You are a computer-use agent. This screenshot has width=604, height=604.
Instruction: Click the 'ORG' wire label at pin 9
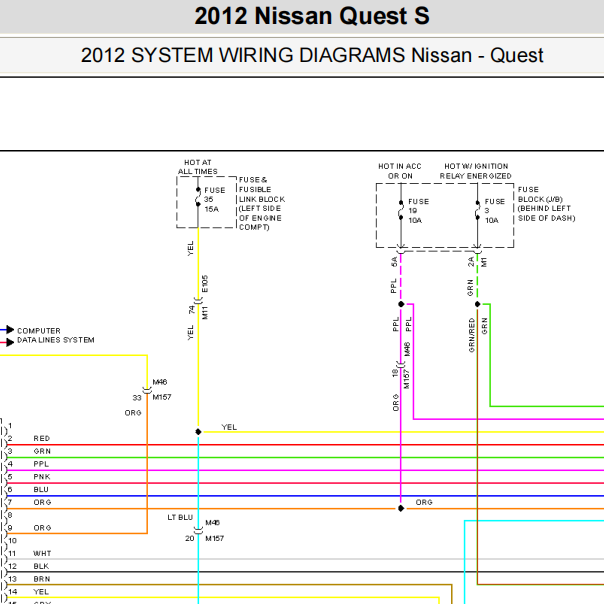[42, 528]
